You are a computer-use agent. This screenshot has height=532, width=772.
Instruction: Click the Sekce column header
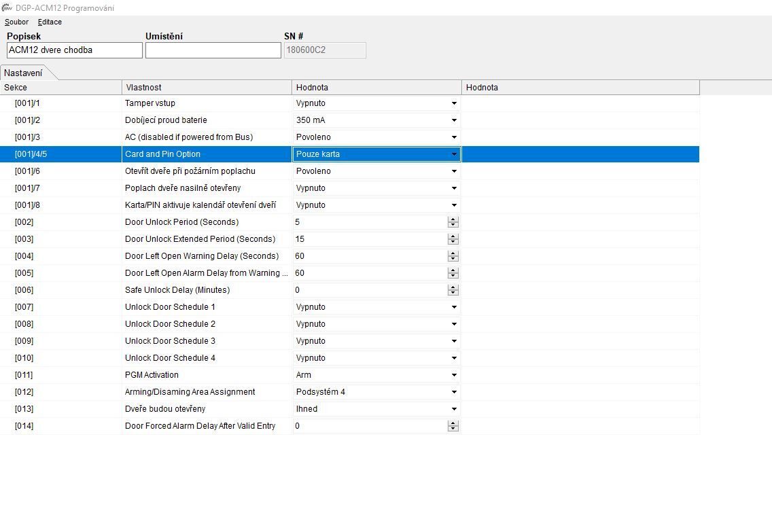pyautogui.click(x=60, y=88)
